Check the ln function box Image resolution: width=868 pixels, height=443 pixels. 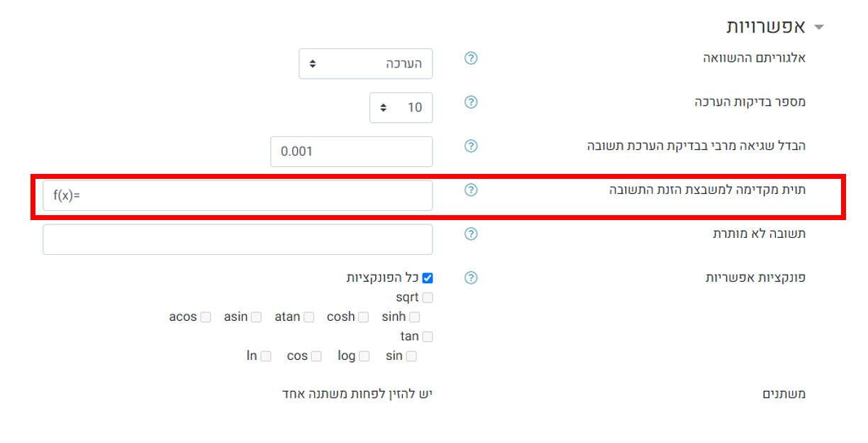click(x=266, y=356)
